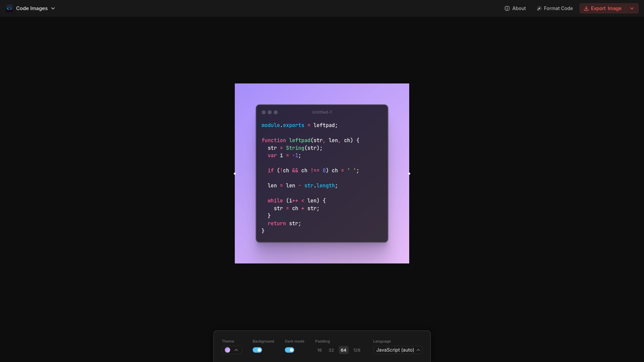Image resolution: width=644 pixels, height=362 pixels.
Task: Click the info icon beside About
Action: (507, 8)
